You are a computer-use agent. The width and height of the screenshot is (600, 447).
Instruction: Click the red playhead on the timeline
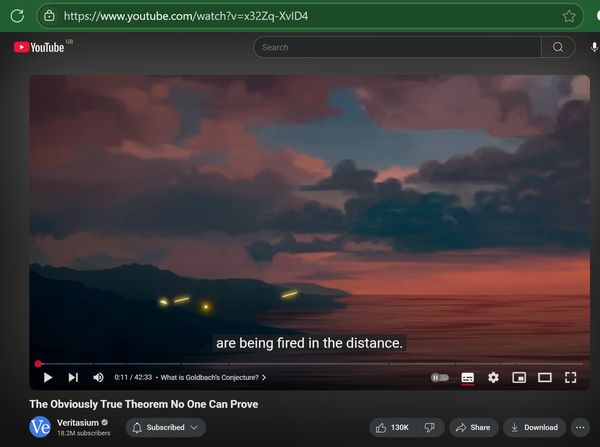[x=38, y=364]
